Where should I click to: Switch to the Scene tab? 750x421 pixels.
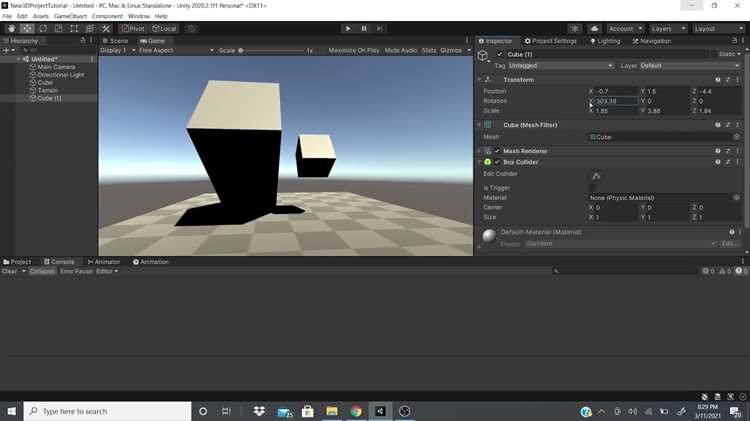115,41
